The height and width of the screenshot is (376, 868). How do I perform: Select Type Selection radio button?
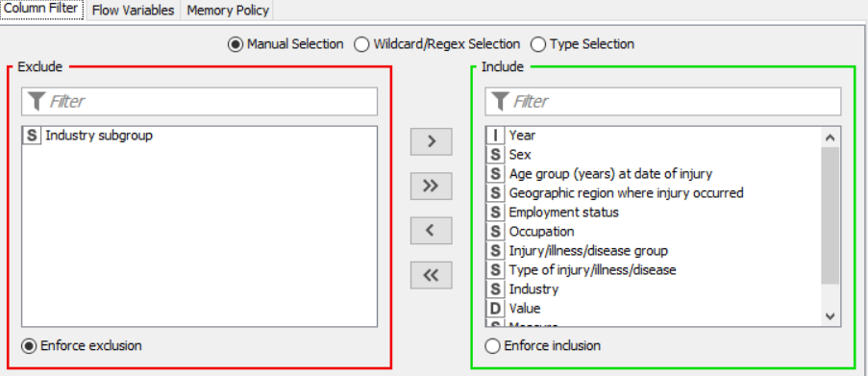(538, 44)
